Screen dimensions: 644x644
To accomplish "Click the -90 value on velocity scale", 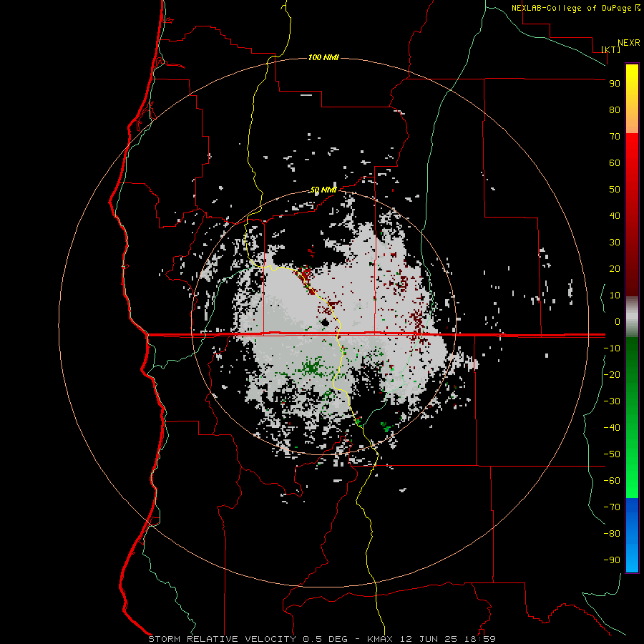I will 612,560.
